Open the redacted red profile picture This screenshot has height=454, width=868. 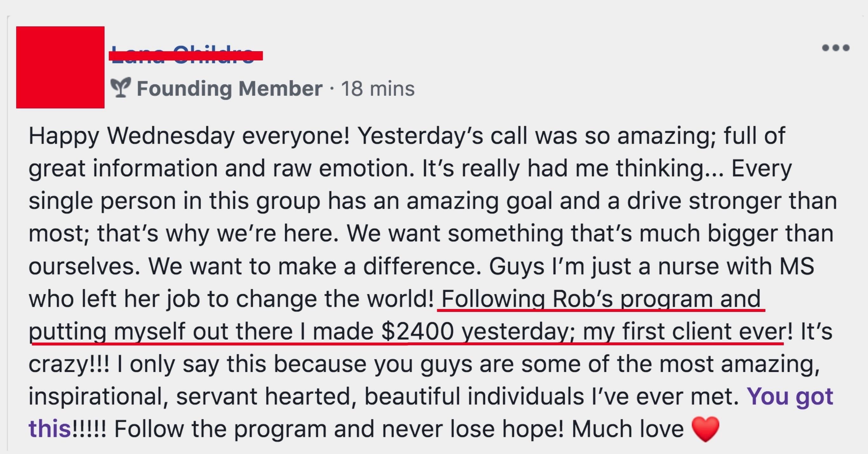(60, 67)
